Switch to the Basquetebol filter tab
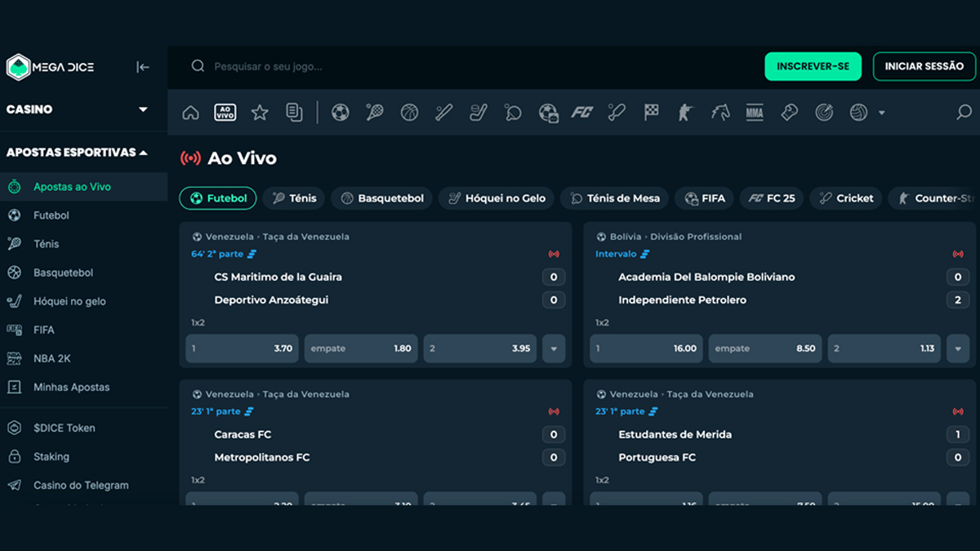980x551 pixels. pyautogui.click(x=382, y=198)
